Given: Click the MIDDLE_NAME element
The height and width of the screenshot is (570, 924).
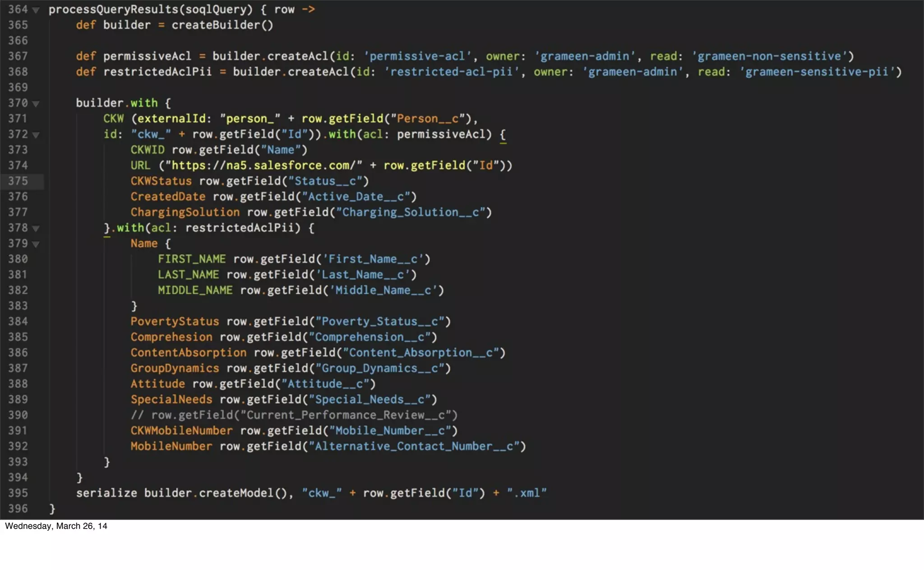Looking at the screenshot, I should 195,290.
